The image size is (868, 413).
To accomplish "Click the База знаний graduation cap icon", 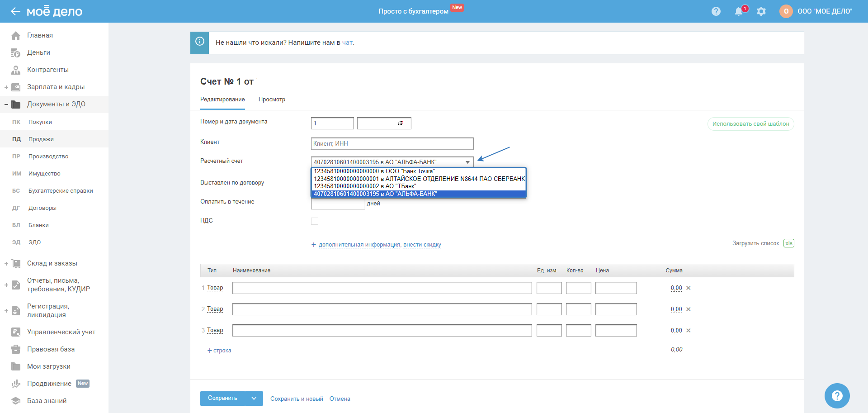I will (16, 401).
